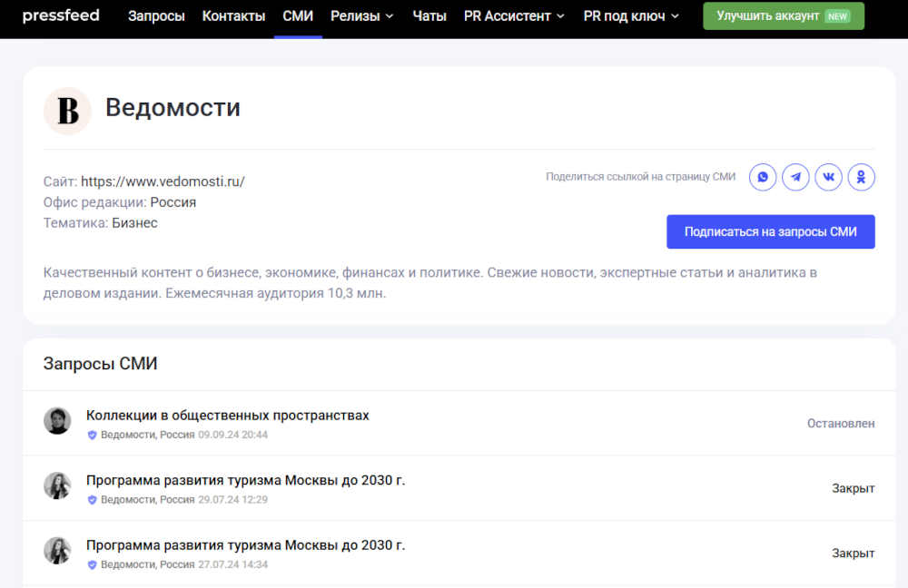Click the Ведомости page title

pyautogui.click(x=173, y=108)
